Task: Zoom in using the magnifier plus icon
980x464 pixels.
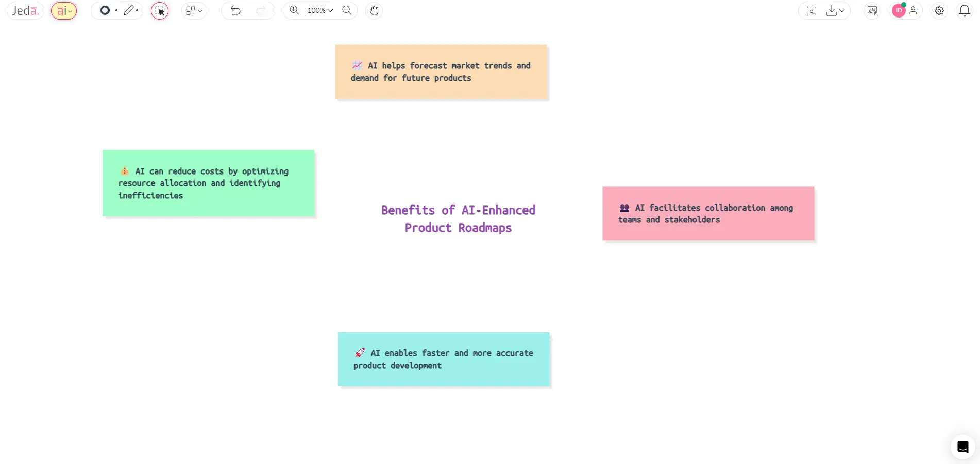Action: (294, 10)
